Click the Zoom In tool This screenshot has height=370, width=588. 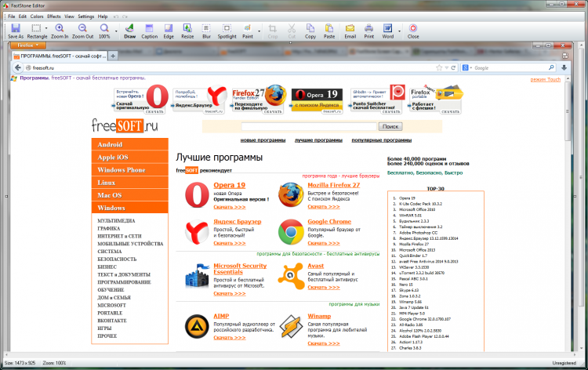pyautogui.click(x=60, y=31)
